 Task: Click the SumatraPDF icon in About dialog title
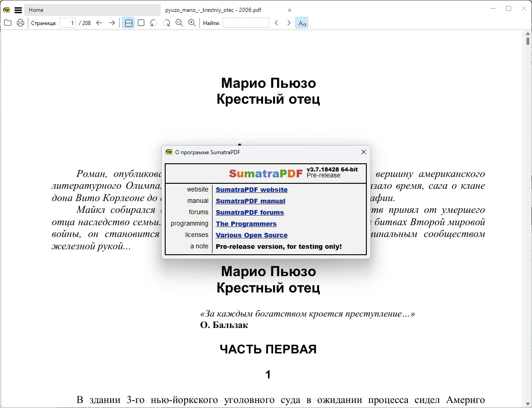click(169, 152)
